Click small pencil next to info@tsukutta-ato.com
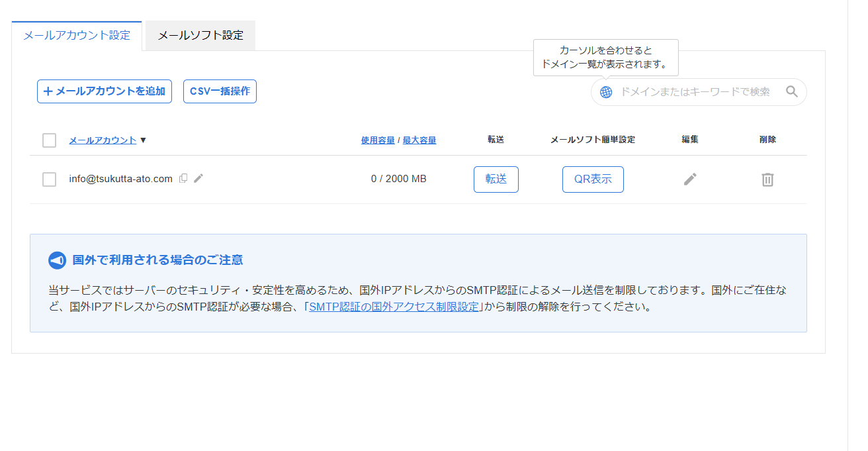Screen dimensions: 868x451 click(198, 178)
